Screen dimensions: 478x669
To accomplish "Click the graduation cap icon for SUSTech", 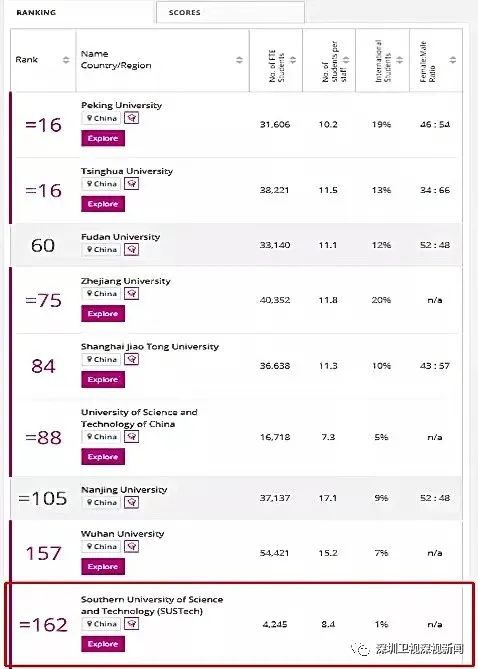I will coord(131,623).
